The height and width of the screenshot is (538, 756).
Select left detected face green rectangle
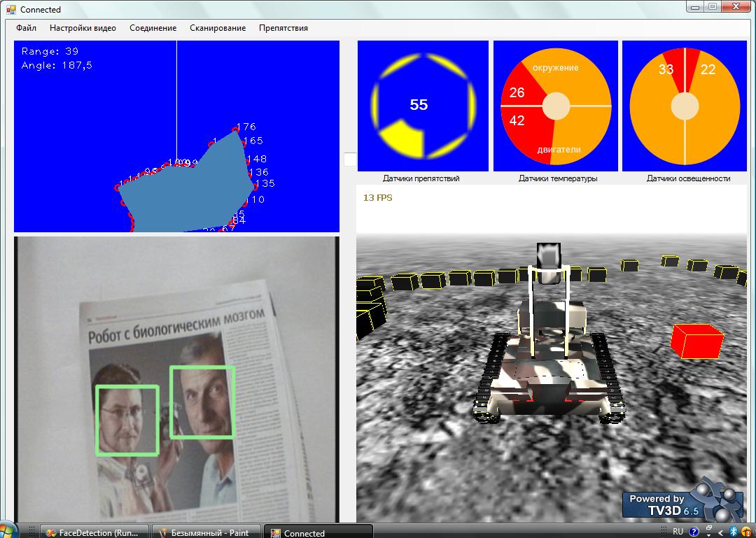click(127, 420)
